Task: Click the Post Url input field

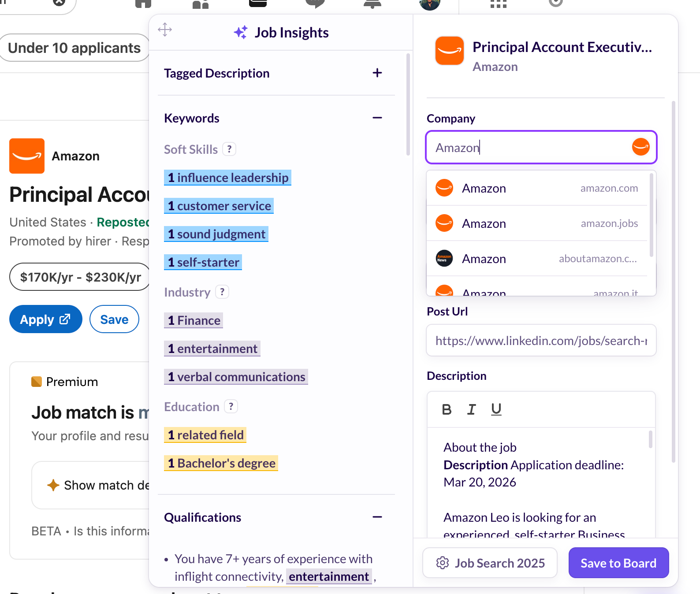Action: point(541,340)
